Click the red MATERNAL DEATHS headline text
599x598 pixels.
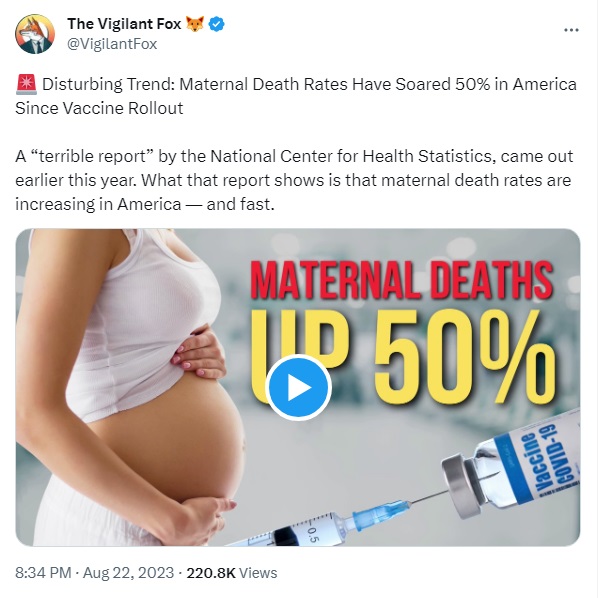(x=401, y=280)
